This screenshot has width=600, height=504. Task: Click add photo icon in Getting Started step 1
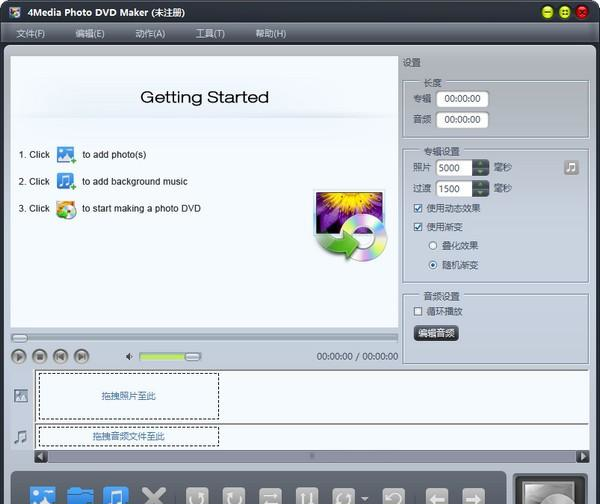point(66,155)
